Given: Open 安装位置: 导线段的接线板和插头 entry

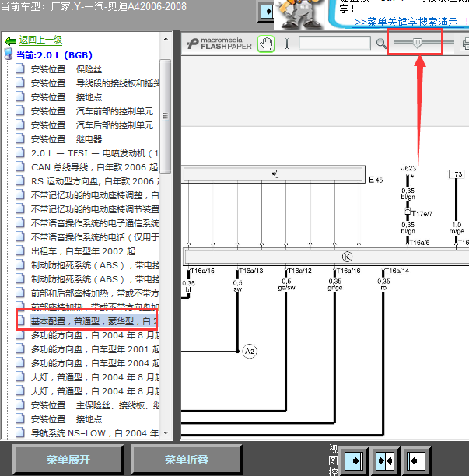Looking at the screenshot, I should pyautogui.click(x=95, y=83).
